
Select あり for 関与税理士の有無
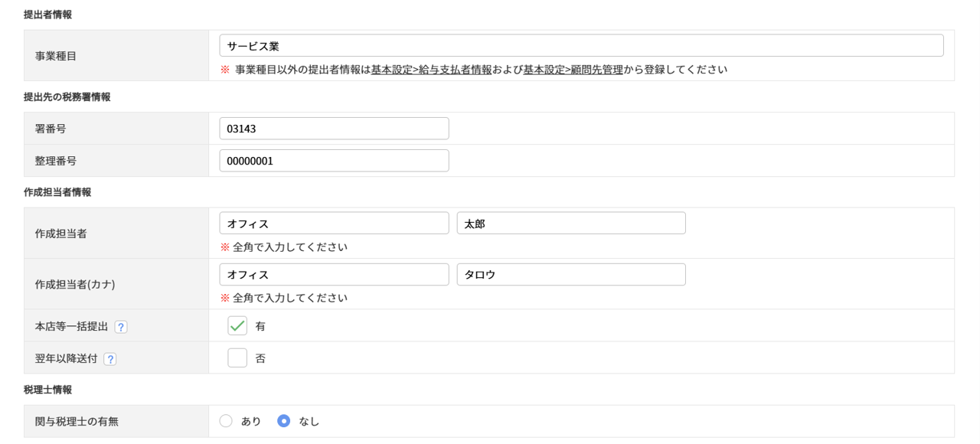226,421
